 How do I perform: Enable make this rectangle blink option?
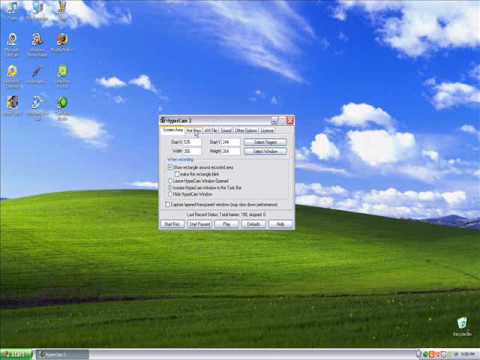pyautogui.click(x=178, y=174)
